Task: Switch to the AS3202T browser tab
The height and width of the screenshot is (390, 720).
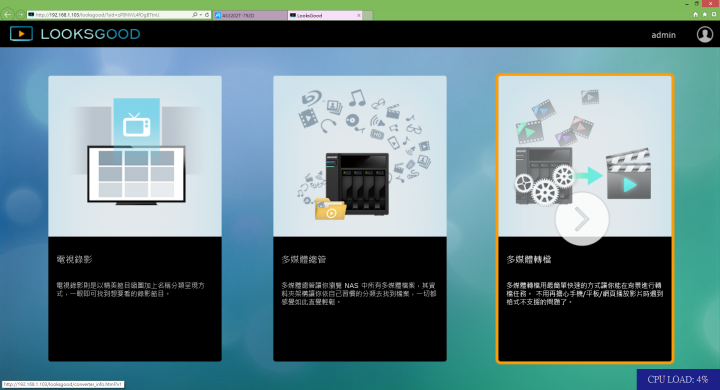Action: click(250, 15)
